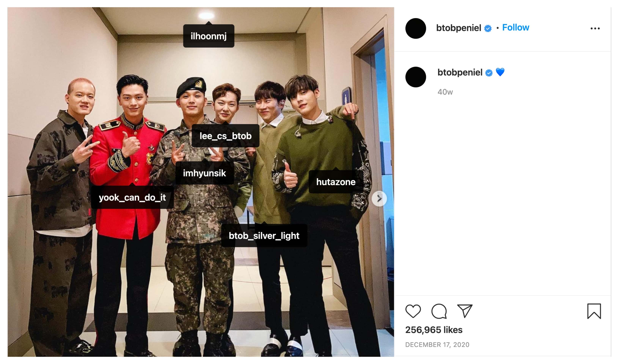Go to next photo with carousel arrow

379,198
